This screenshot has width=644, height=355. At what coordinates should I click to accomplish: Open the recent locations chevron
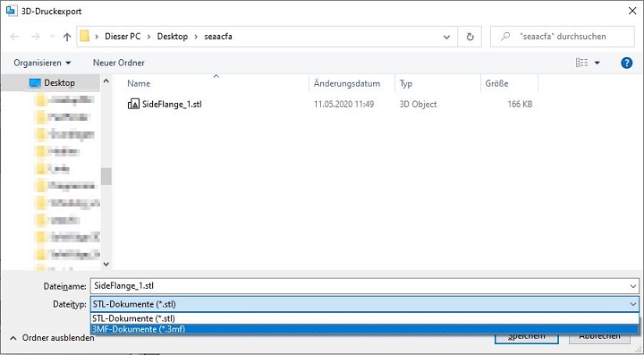52,37
